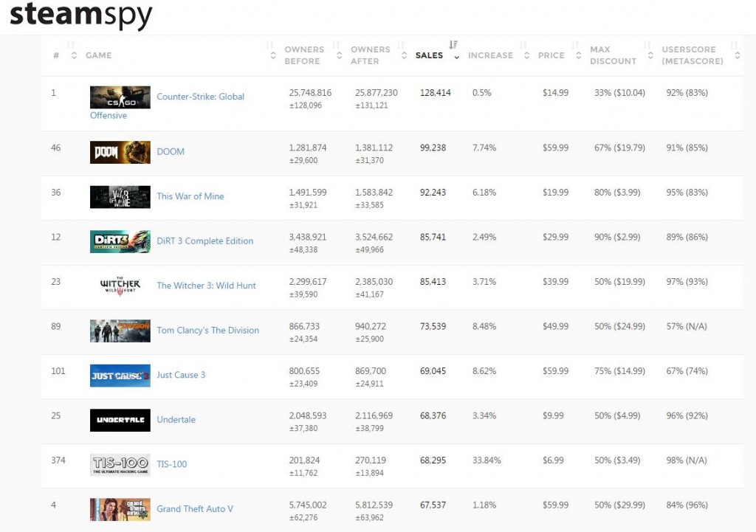Sort by Userscore (Metascore) column

[x=693, y=55]
